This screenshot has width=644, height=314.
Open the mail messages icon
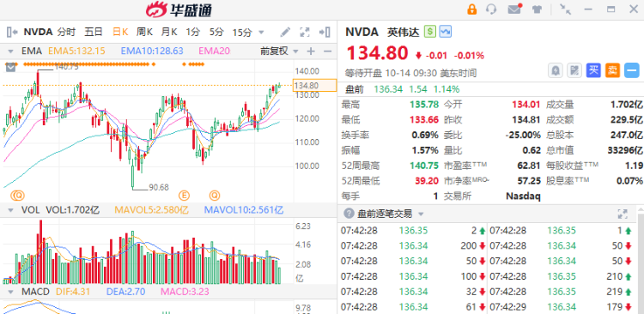(x=514, y=9)
